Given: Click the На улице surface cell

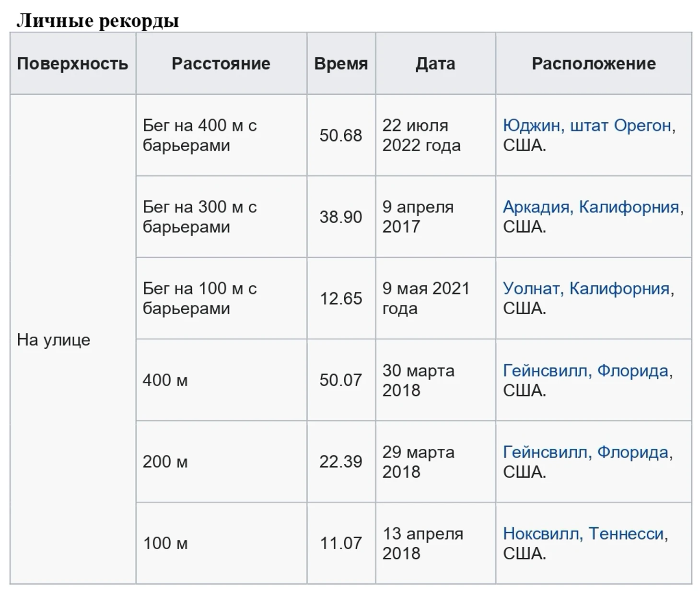Looking at the screenshot, I should coord(54,340).
